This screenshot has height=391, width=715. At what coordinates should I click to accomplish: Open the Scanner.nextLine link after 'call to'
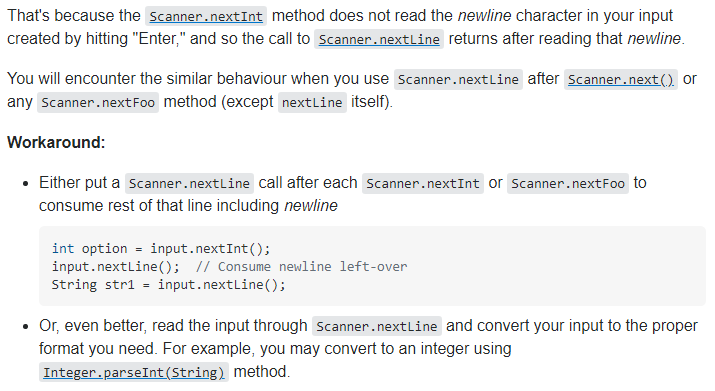click(379, 39)
